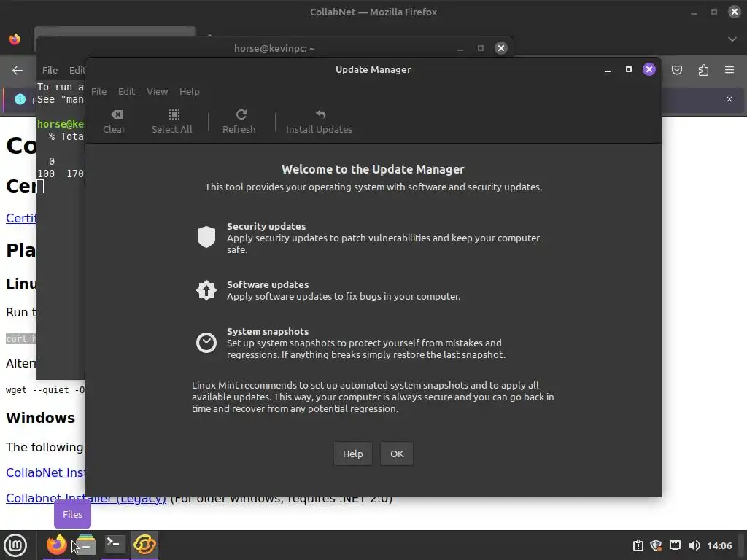
Task: Click the CollabNet Installer link in Firefox
Action: point(45,472)
